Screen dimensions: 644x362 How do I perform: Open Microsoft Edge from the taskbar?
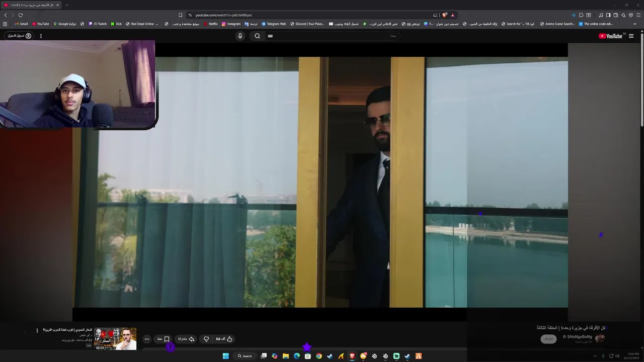click(x=296, y=356)
